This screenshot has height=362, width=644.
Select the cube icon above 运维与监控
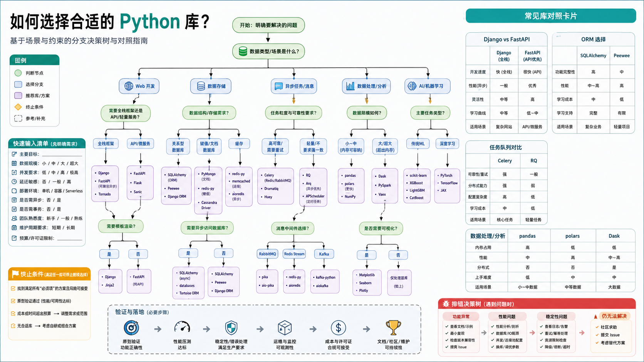click(285, 328)
